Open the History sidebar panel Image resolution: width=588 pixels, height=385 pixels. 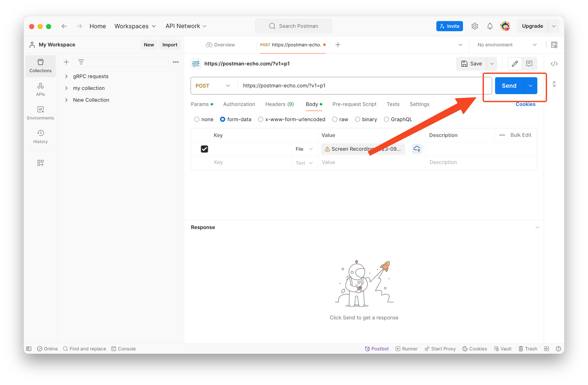pos(41,137)
